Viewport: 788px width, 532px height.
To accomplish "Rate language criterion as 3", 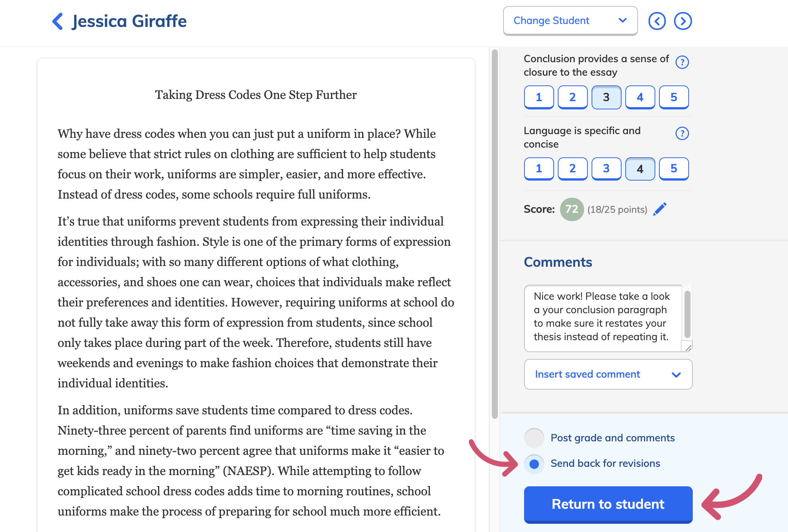I will [x=606, y=169].
